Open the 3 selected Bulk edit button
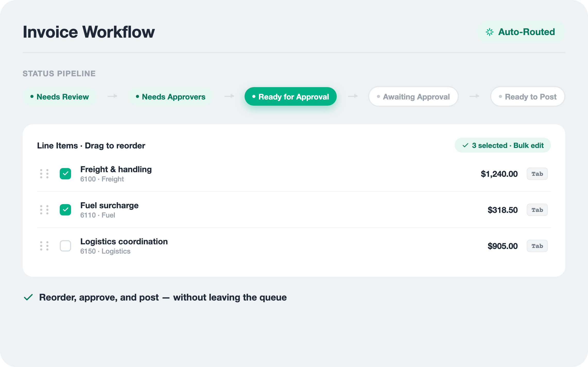This screenshot has height=367, width=588. click(x=503, y=145)
